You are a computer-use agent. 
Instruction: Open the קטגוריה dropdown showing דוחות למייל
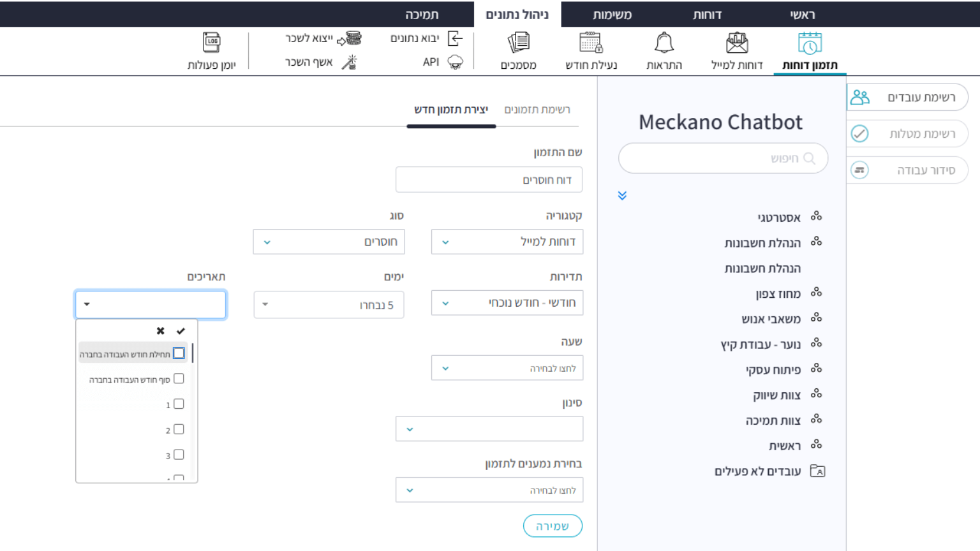507,242
